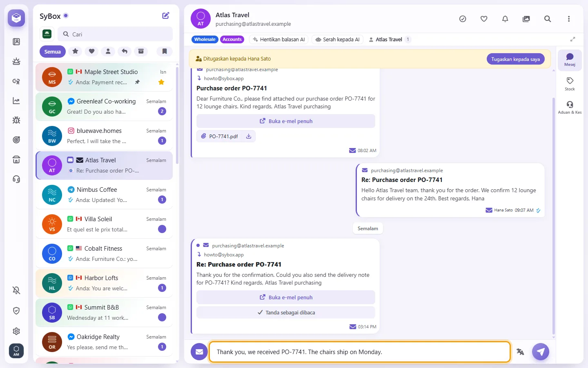Open Greenleaf Co-working conversation
Screen dimensions: 588x368
(104, 106)
